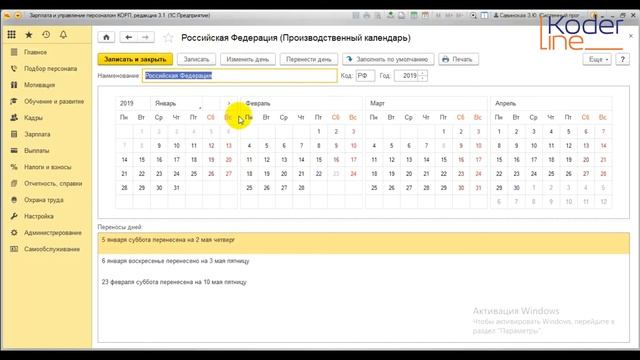This screenshot has height=360, width=640.
Task: Click the Обучение и развитие graduation icon
Action: tap(14, 101)
